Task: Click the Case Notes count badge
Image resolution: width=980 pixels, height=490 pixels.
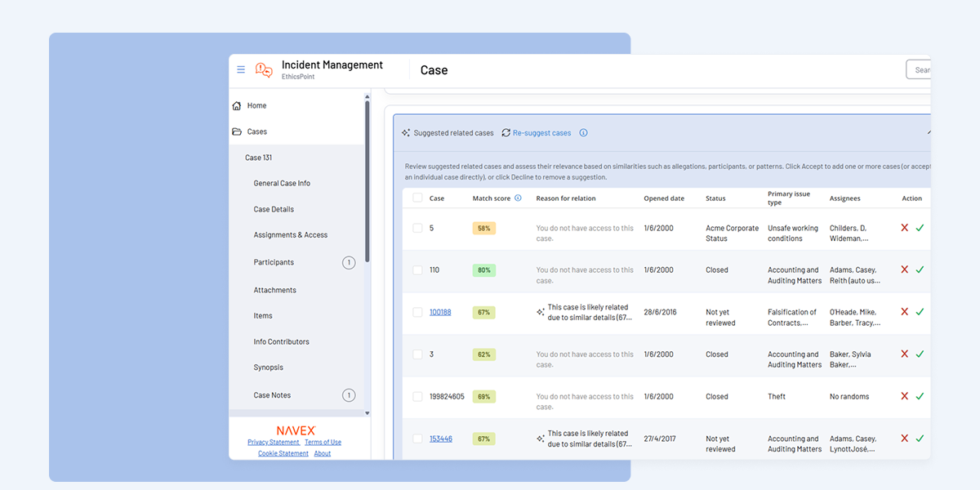Action: [349, 395]
